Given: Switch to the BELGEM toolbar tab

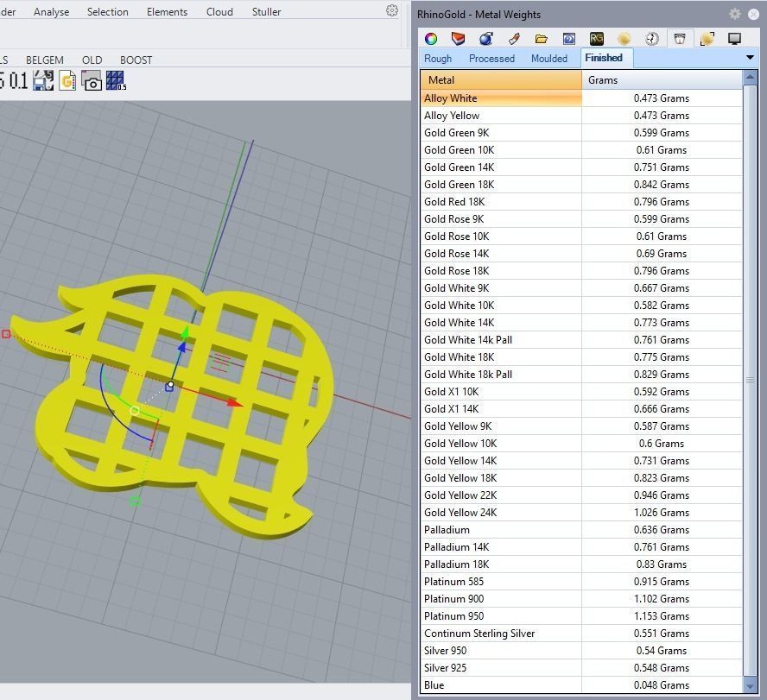Looking at the screenshot, I should (45, 60).
